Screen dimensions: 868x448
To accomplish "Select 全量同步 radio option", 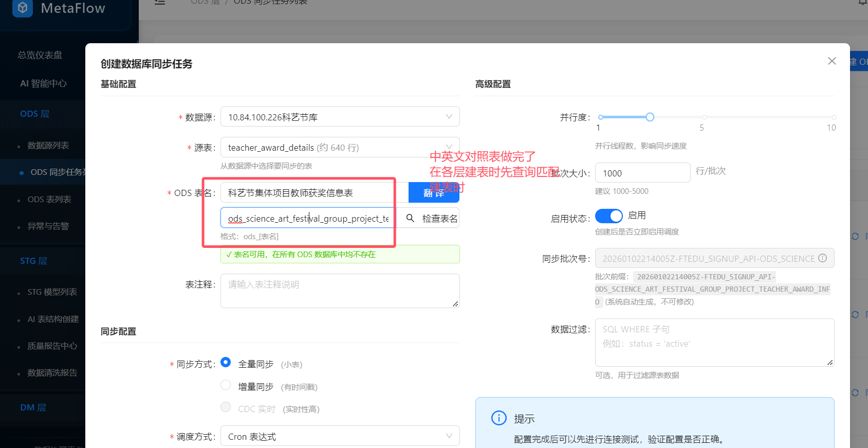I will tap(226, 363).
